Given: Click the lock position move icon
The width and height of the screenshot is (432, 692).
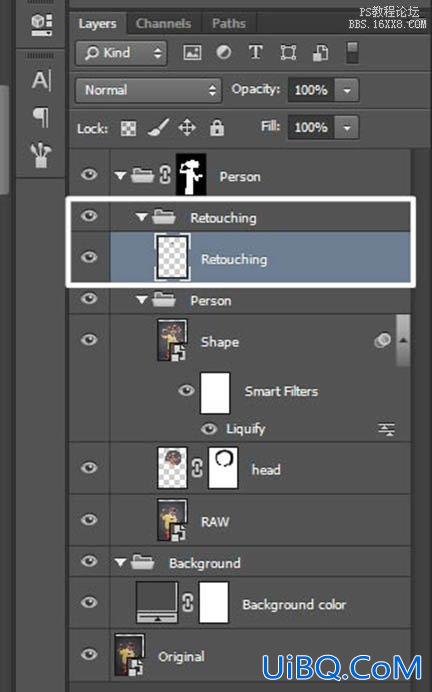Looking at the screenshot, I should tap(187, 128).
